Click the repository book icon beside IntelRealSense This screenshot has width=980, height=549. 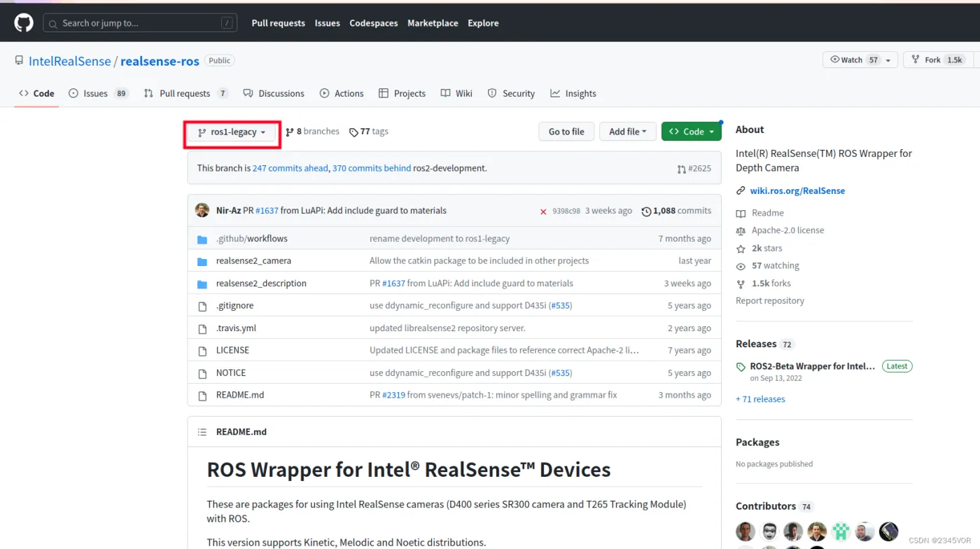coord(19,61)
